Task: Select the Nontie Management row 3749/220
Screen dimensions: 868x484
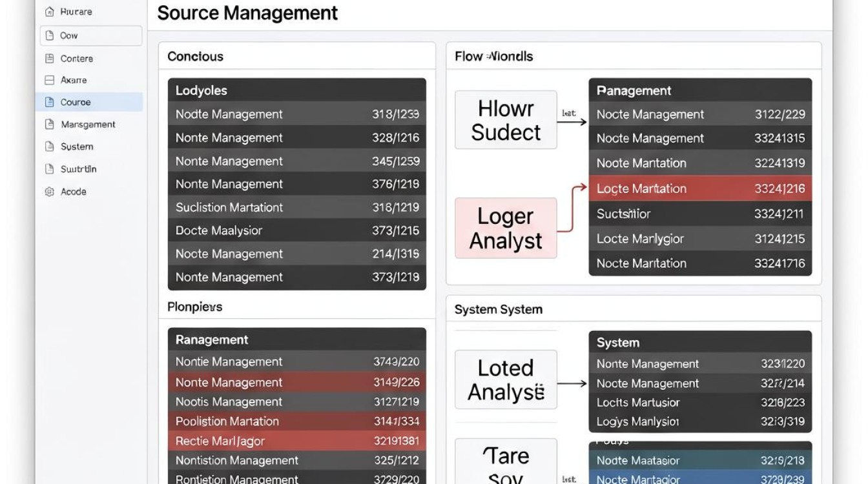Action: pyautogui.click(x=297, y=361)
